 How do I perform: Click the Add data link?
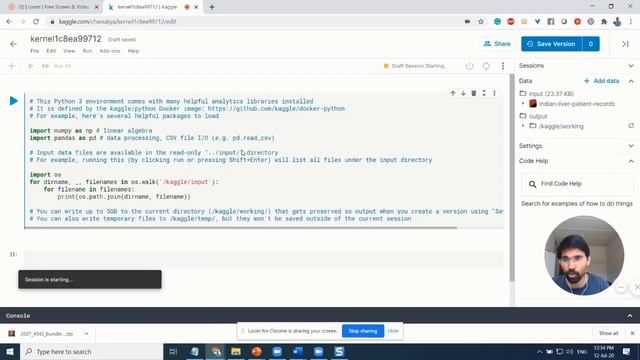601,81
